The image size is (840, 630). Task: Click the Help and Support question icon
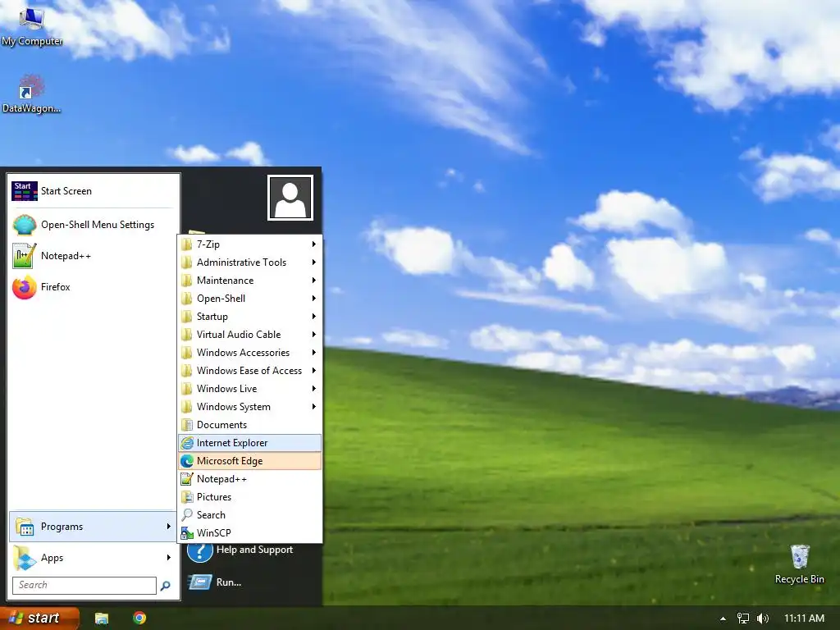click(x=200, y=551)
